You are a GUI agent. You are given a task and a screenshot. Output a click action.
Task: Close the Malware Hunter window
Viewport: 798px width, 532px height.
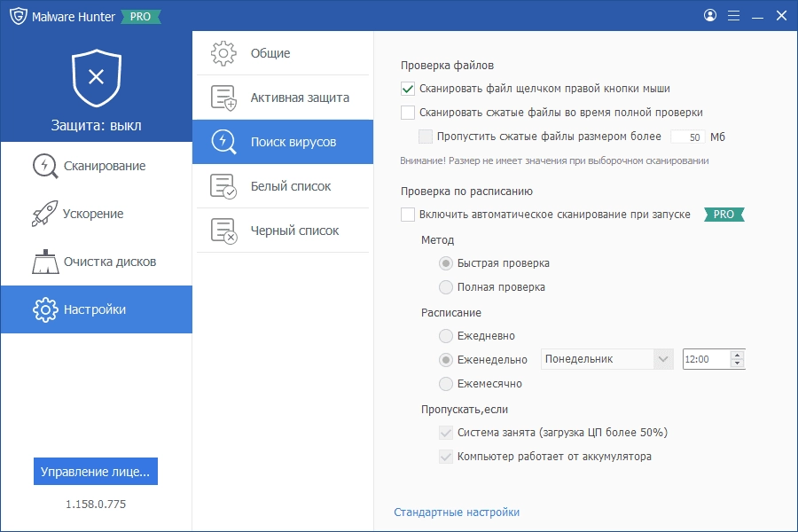782,16
